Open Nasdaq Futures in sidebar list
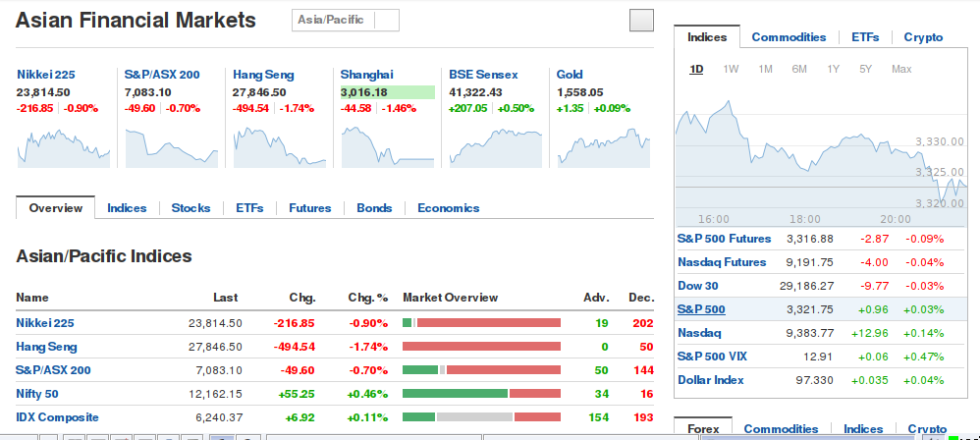 722,262
